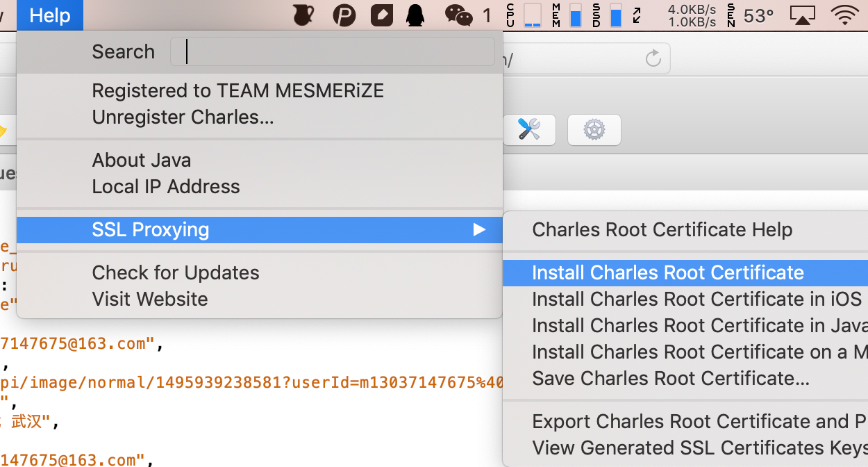The image size is (868, 467).
Task: Open the Wi-Fi status menu
Action: [x=844, y=15]
